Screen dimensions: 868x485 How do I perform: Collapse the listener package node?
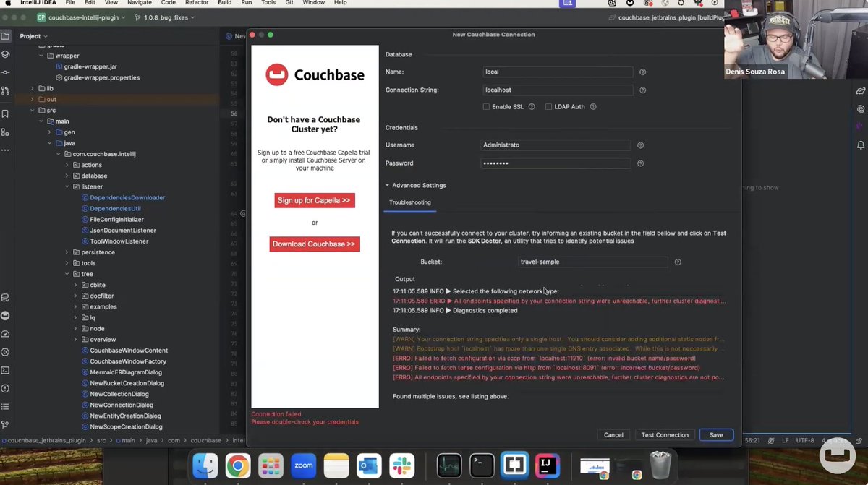[x=67, y=186]
